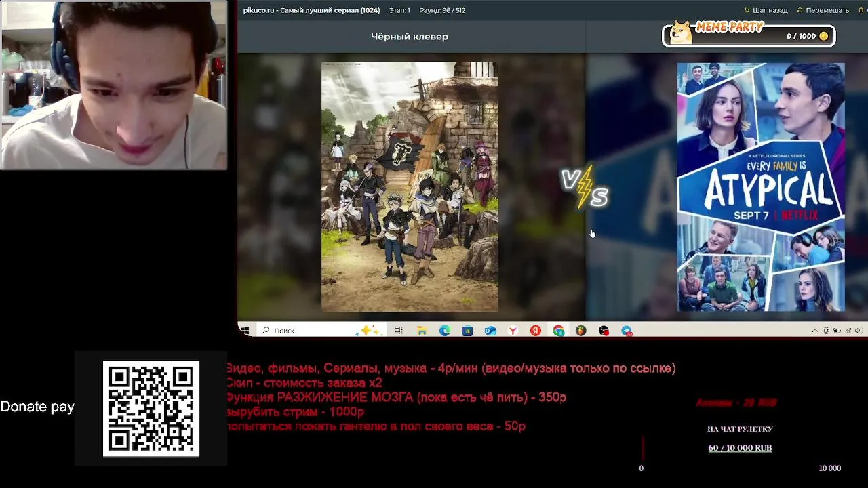Open File Explorer from the taskbar
Screen dimensions: 868x488
(x=422, y=331)
